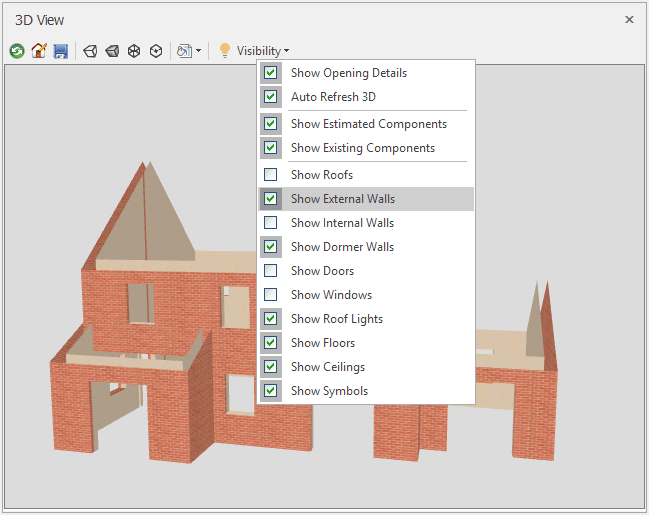Image resolution: width=649 pixels, height=515 pixels.
Task: Click Show Opening Details menu item
Action: 348,73
